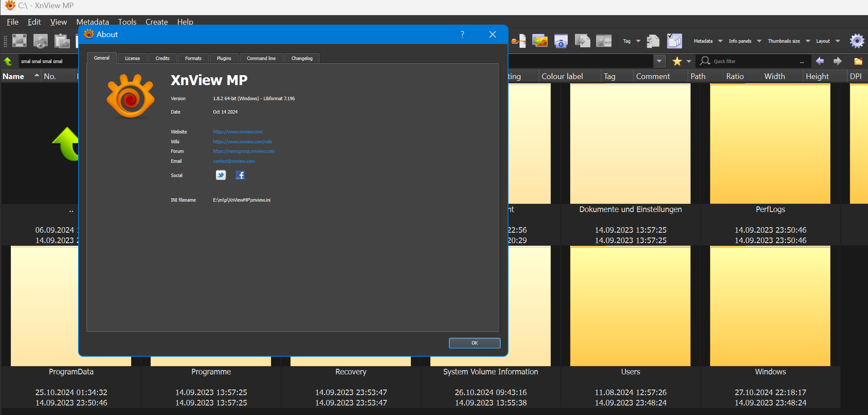Open the newsgroup forum link
This screenshot has width=868, height=415.
(x=244, y=151)
